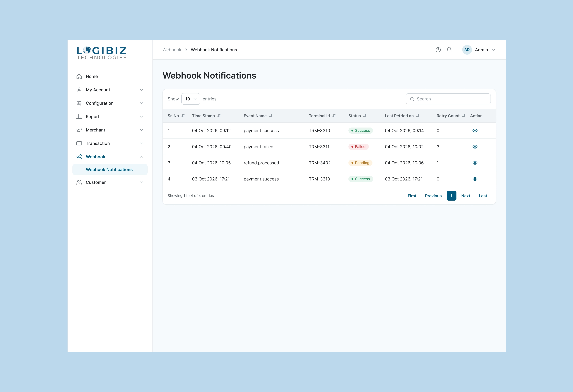Screen dimensions: 573x392
Task: Open the notifications bell icon
Action: (449, 50)
